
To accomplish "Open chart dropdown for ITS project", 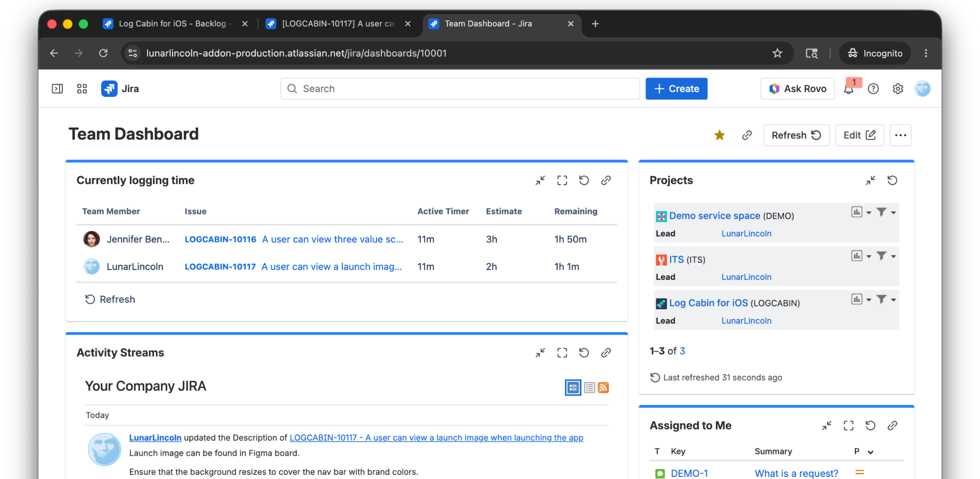I will tap(861, 256).
